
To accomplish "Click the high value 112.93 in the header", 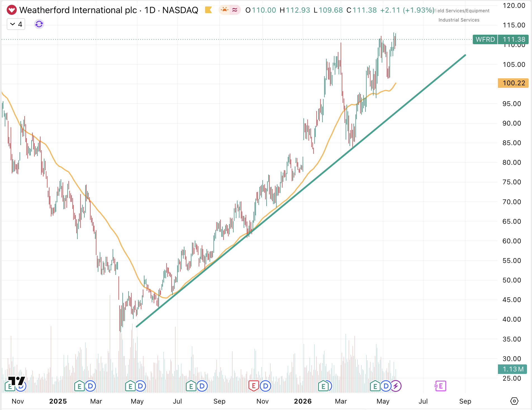I will point(298,10).
